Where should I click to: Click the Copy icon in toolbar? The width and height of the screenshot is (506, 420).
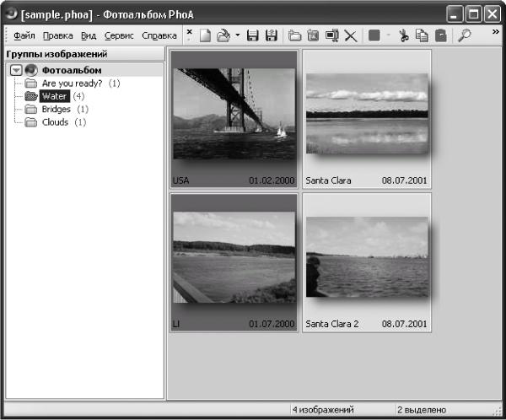(x=422, y=35)
